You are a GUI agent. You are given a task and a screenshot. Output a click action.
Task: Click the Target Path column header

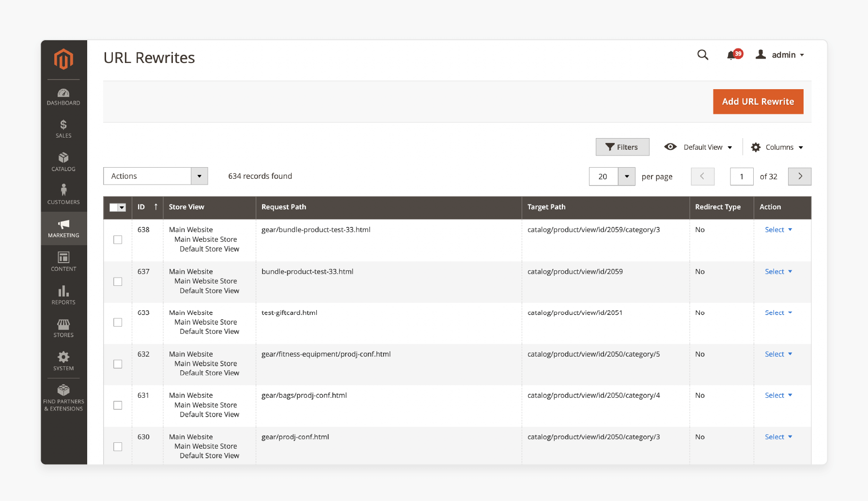605,207
